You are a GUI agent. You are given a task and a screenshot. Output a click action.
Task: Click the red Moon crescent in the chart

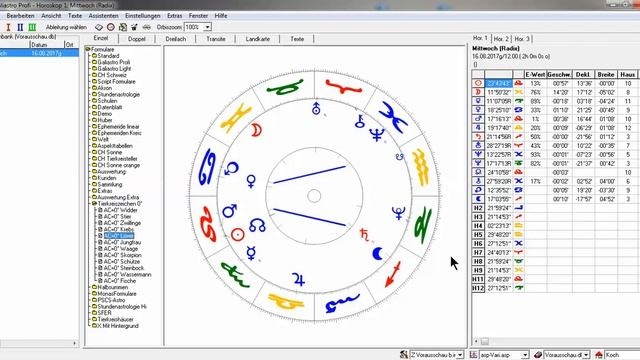tap(256, 130)
